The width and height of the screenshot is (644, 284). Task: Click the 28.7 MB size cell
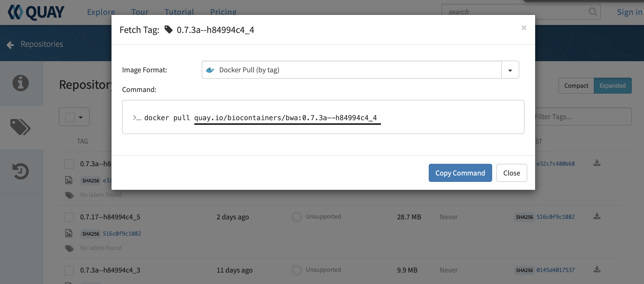(x=409, y=217)
